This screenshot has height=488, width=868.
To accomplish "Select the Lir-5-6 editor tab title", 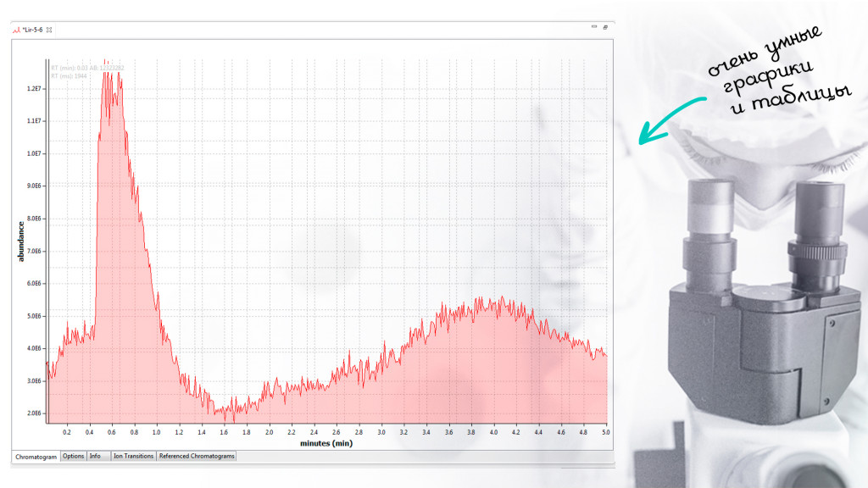I will [x=33, y=29].
